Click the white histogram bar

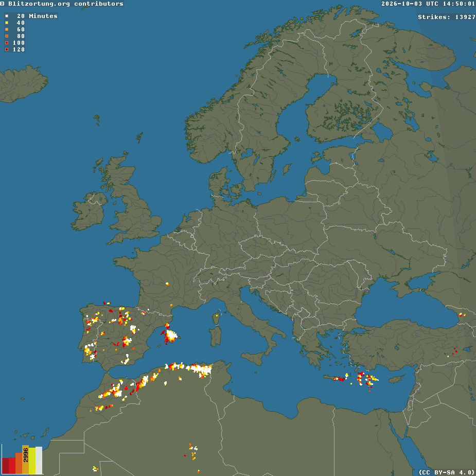[x=39, y=460]
